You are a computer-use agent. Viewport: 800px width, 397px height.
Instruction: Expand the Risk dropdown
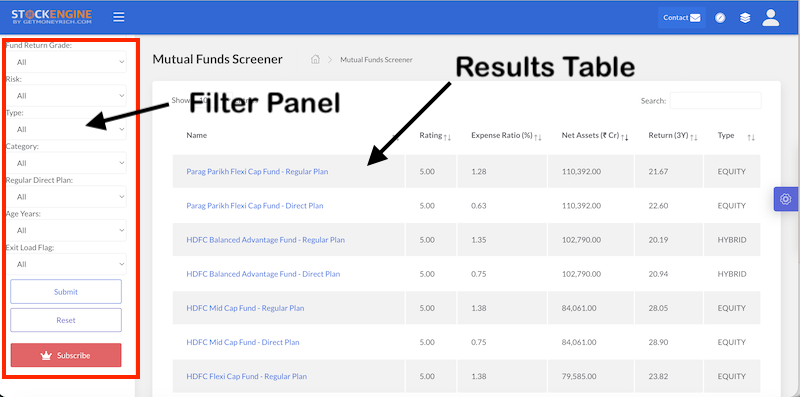(66, 95)
